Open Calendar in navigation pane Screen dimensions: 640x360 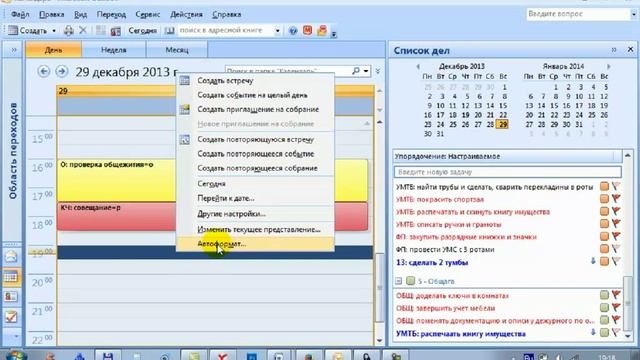[11, 277]
